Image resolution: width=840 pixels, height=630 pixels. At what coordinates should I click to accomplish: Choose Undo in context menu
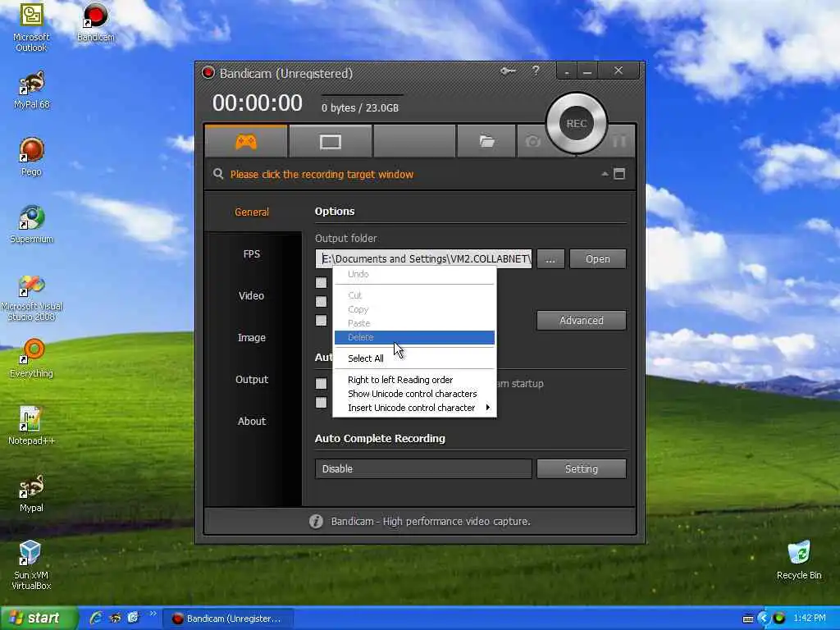pos(414,274)
